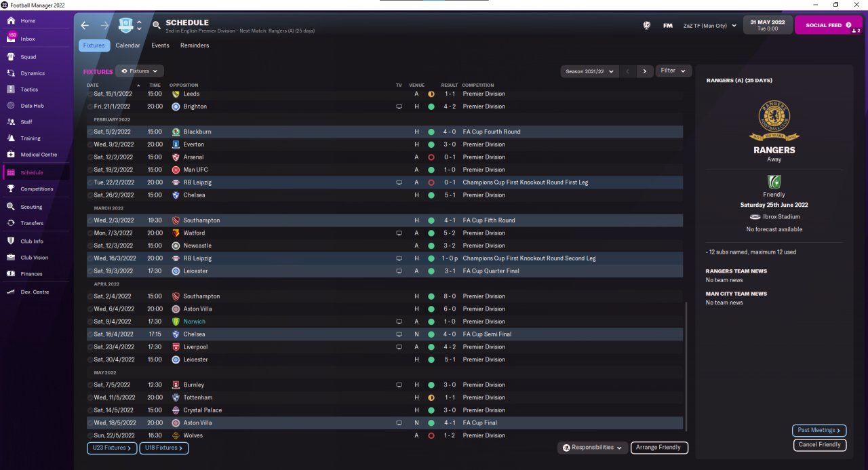This screenshot has height=470, width=868.
Task: Open the Transfers screen
Action: pos(35,223)
